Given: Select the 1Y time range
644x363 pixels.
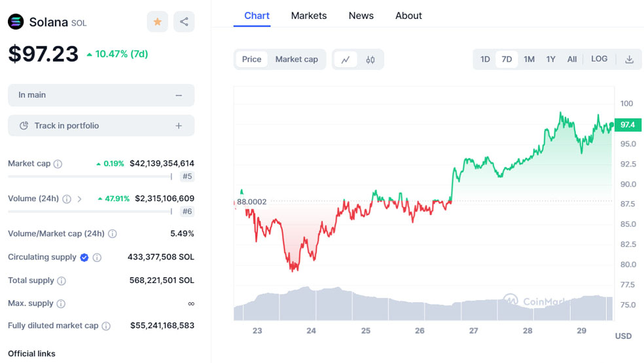Looking at the screenshot, I should [x=551, y=59].
